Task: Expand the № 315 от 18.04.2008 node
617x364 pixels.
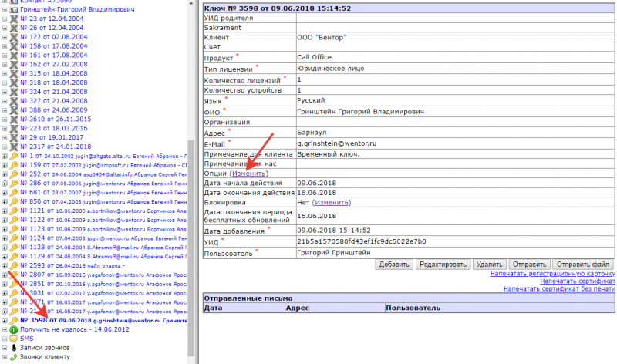Action: [x=5, y=73]
